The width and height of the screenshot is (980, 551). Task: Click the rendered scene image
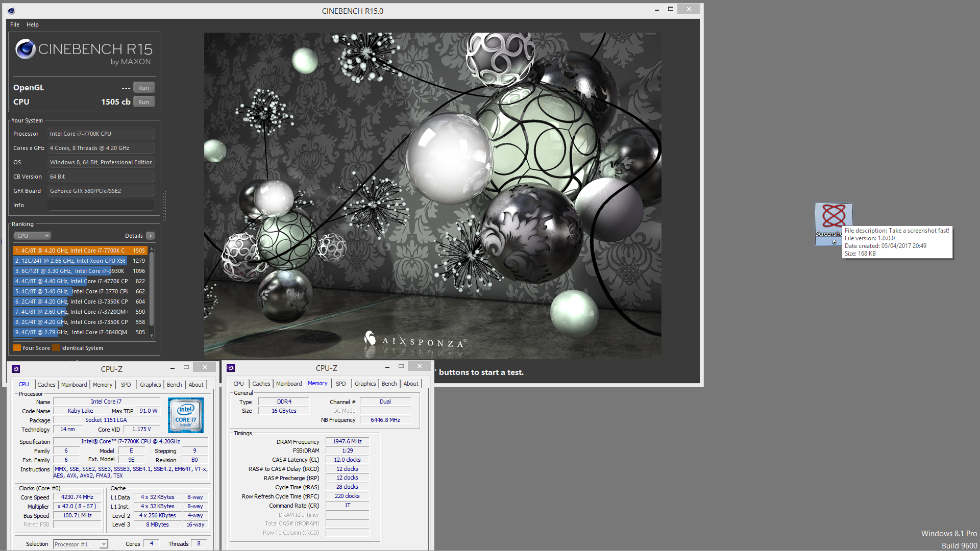(432, 195)
